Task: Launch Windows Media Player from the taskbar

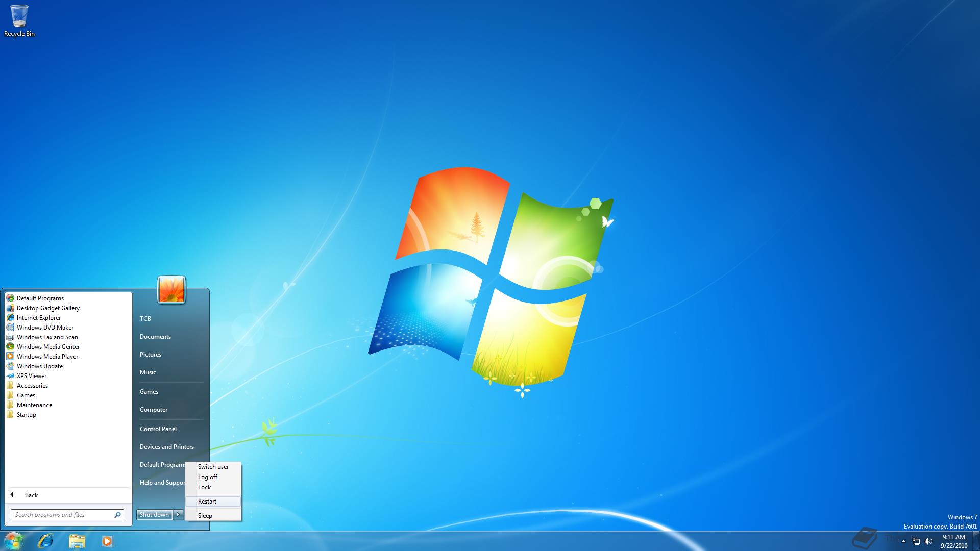Action: [x=107, y=541]
